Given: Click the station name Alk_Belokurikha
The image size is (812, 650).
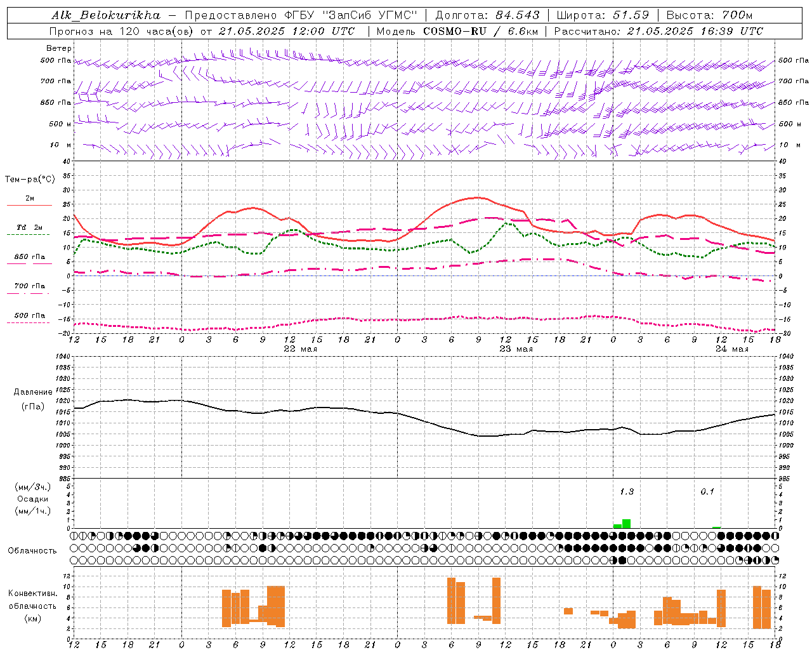Looking at the screenshot, I should (106, 15).
